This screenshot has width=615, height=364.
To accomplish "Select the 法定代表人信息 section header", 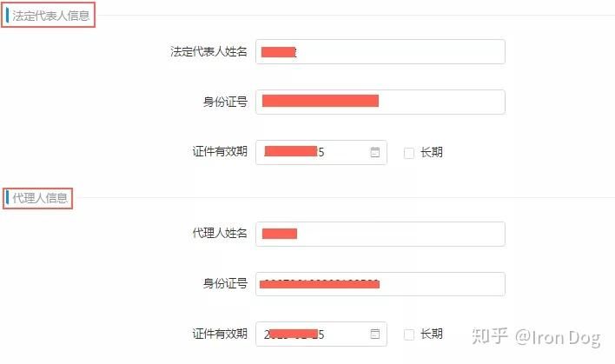I will tap(50, 15).
